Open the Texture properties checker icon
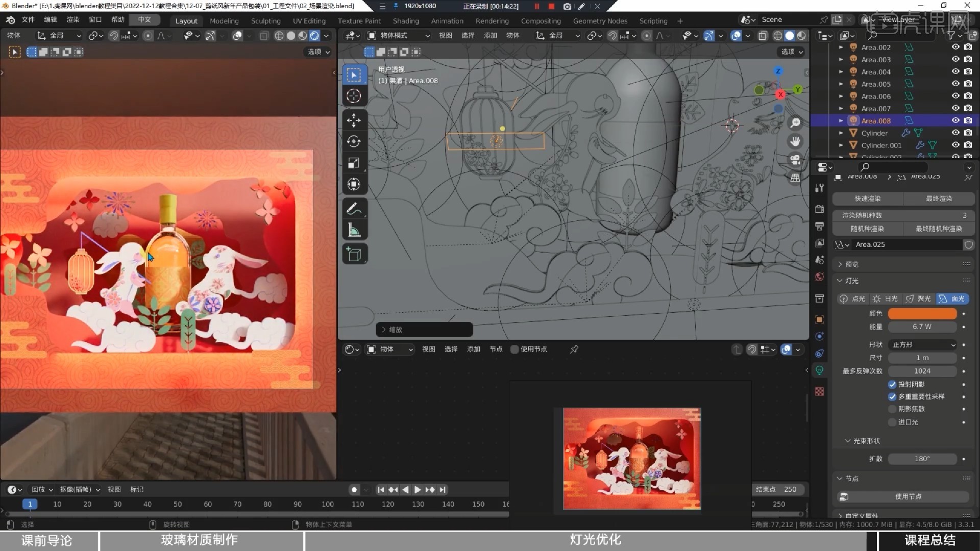 coord(820,391)
